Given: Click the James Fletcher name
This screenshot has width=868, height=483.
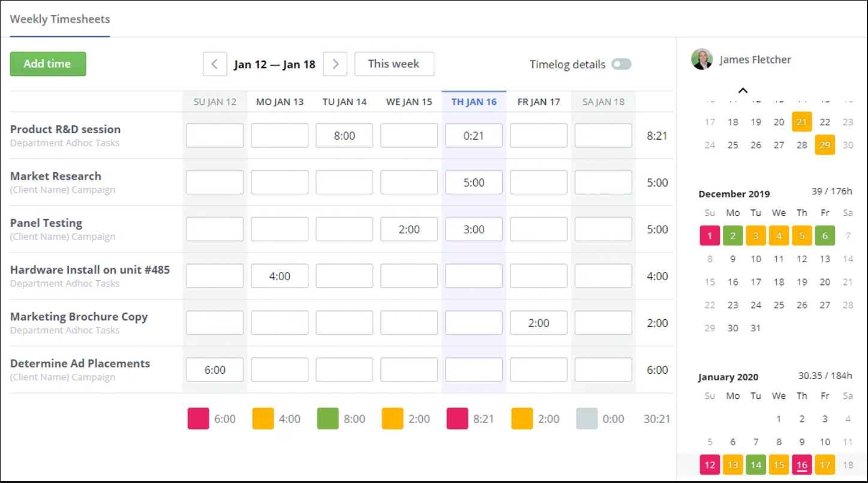Looking at the screenshot, I should coord(755,59).
